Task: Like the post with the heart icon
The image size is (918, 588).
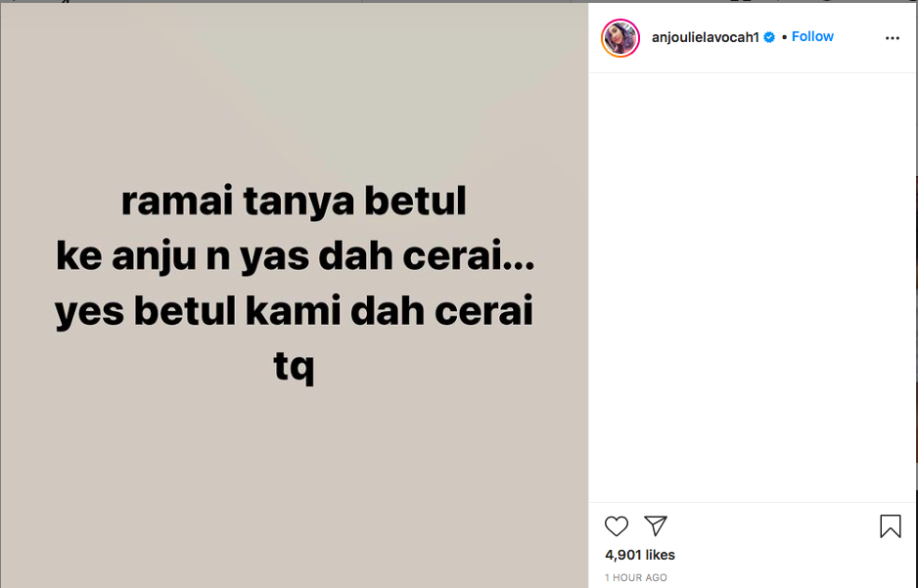Action: [616, 526]
